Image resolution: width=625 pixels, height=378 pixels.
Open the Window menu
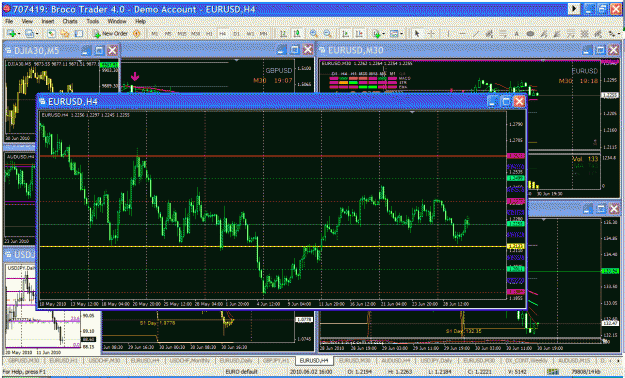tap(117, 21)
